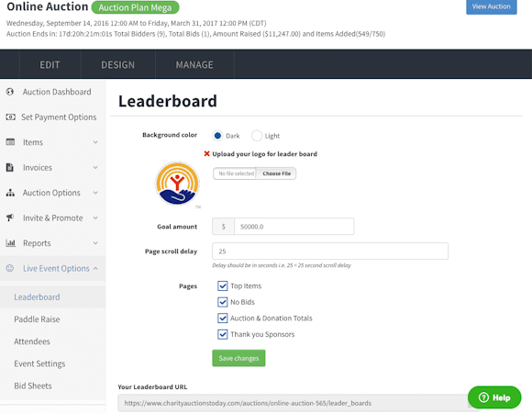Click the question mark icon in Help
The width and height of the screenshot is (532, 413).
click(x=483, y=397)
